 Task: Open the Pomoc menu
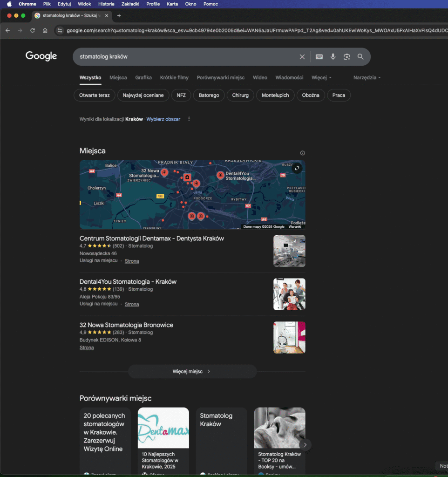click(210, 4)
